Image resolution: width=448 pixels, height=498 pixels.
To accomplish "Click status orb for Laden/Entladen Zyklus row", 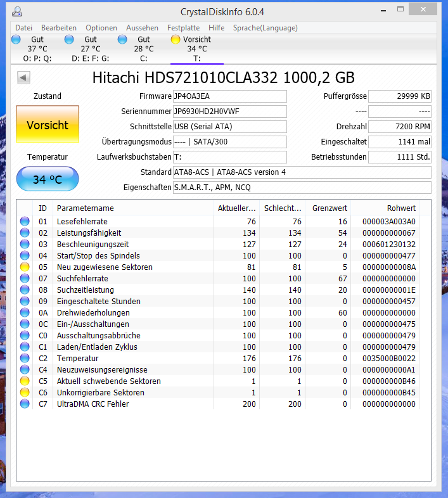I will tap(25, 347).
